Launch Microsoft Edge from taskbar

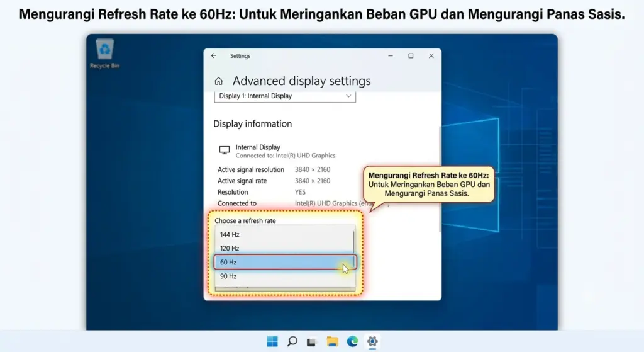[352, 341]
